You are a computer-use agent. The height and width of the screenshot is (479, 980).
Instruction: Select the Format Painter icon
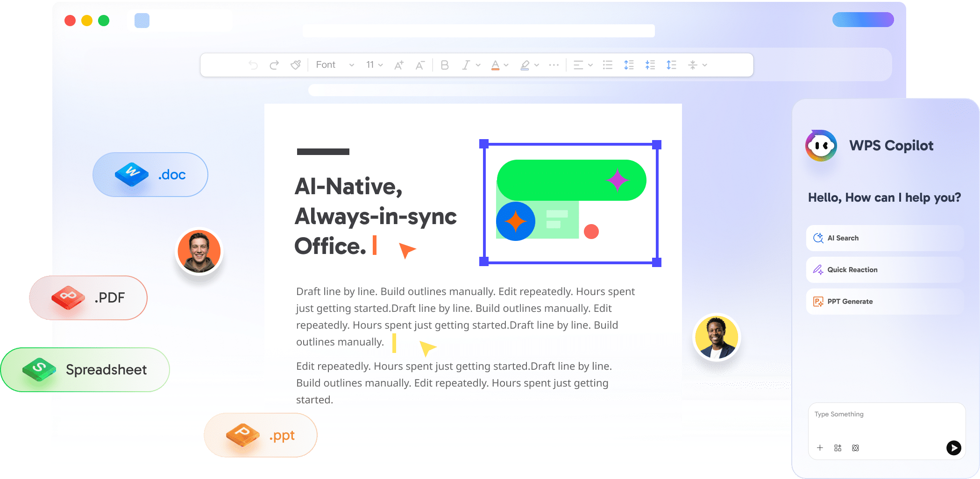(x=296, y=65)
